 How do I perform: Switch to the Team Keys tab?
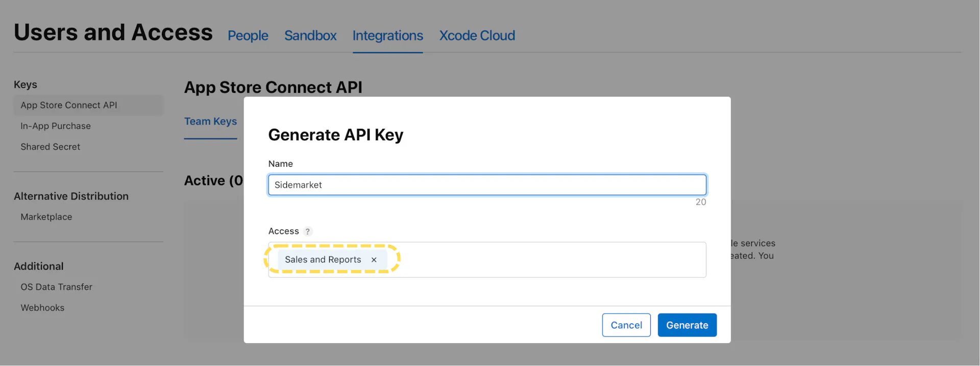tap(210, 121)
